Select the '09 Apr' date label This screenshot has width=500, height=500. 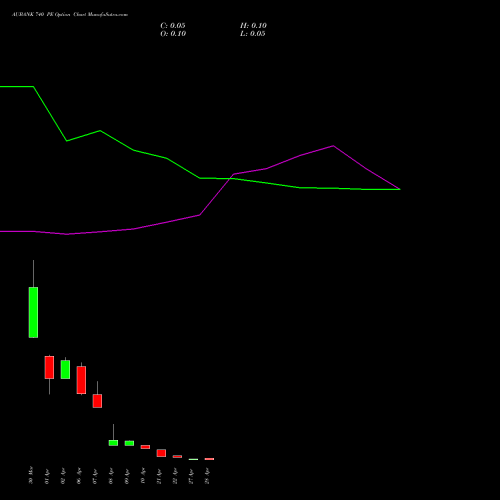pos(127,476)
